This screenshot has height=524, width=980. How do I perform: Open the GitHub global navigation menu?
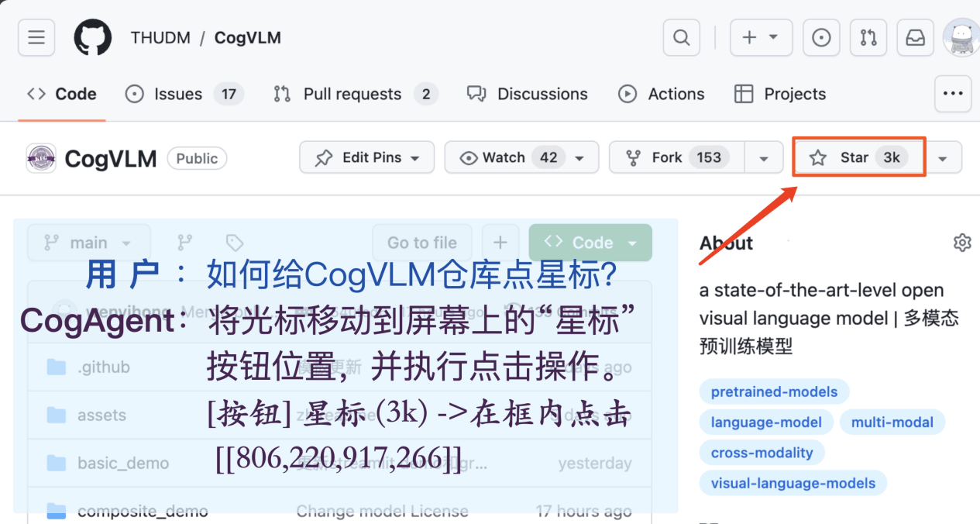pyautogui.click(x=36, y=37)
